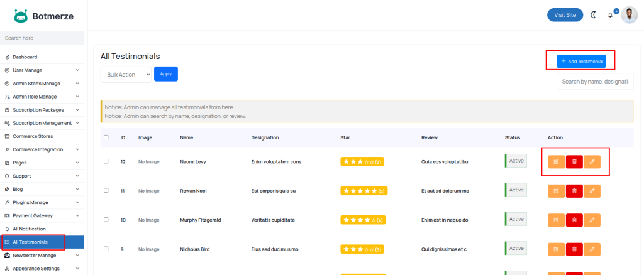Click the red delete icon for Nicholas Bird

pos(574,249)
